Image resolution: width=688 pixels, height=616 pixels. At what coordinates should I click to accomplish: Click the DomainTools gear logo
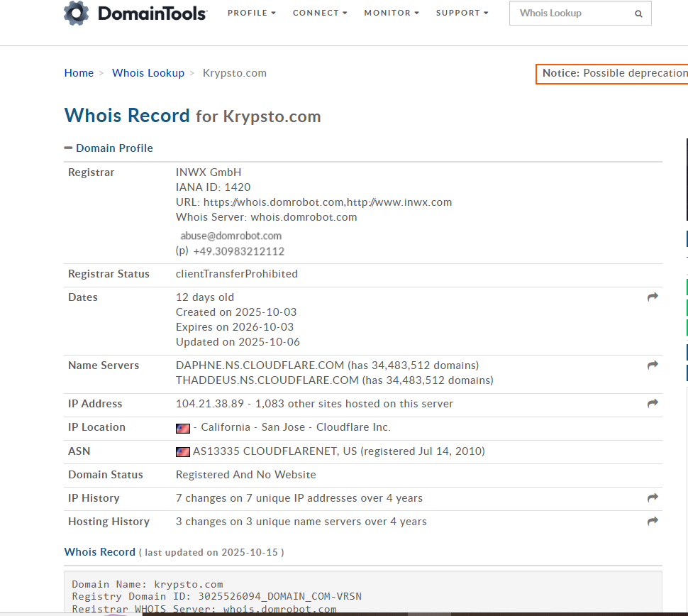tap(77, 13)
